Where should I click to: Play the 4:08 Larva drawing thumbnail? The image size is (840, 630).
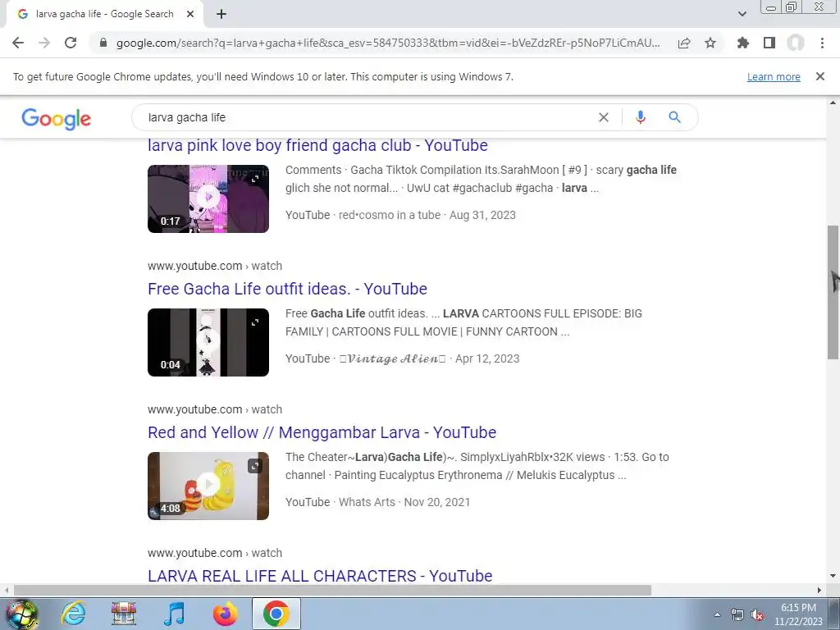[x=208, y=486]
